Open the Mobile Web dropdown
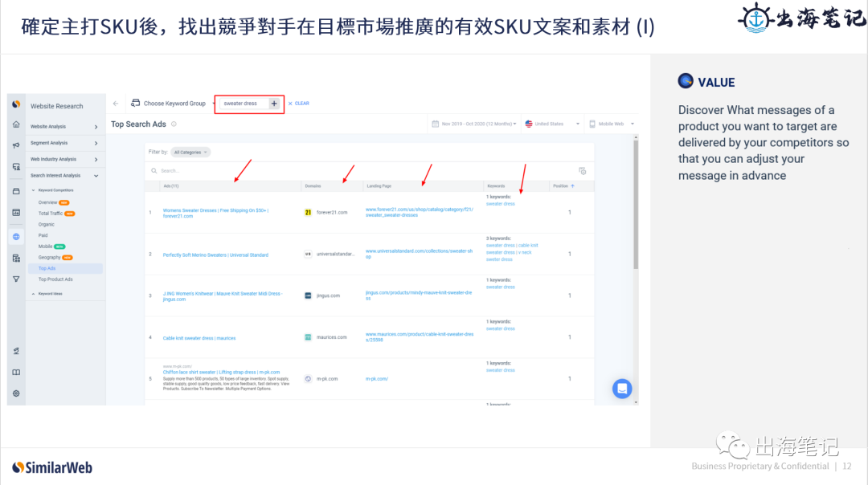The image size is (868, 485). coord(612,124)
